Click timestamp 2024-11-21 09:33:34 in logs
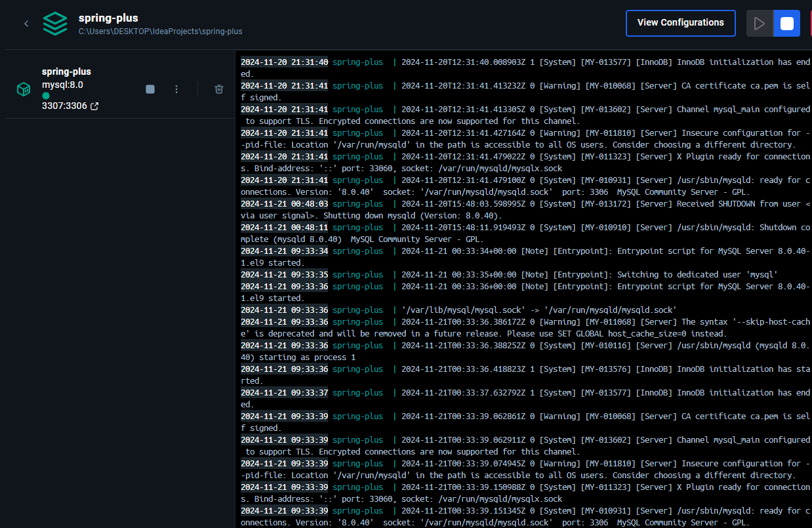 click(285, 251)
